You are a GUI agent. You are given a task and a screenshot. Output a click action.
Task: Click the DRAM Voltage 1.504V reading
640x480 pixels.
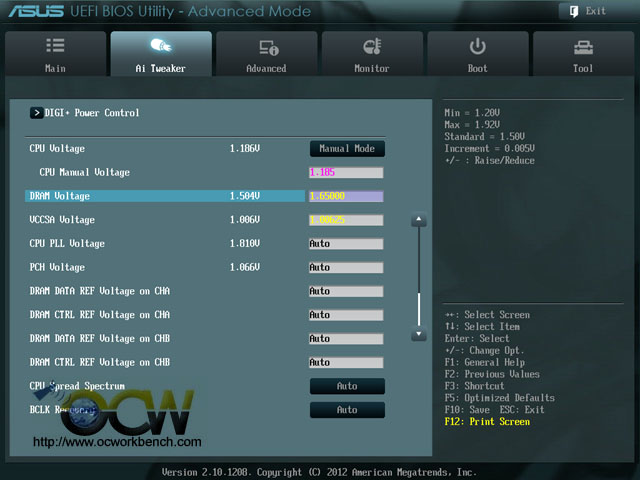pos(244,196)
